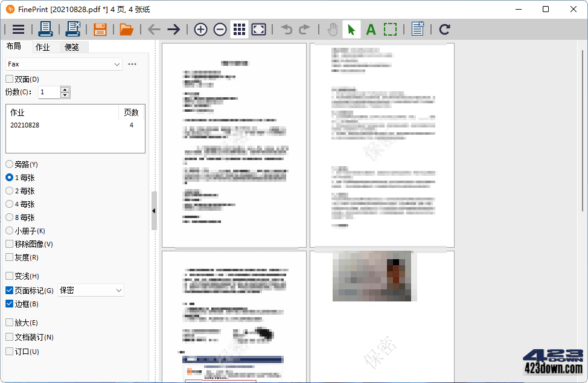Click the Print and Close icon
This screenshot has height=383, width=588.
[x=72, y=28]
